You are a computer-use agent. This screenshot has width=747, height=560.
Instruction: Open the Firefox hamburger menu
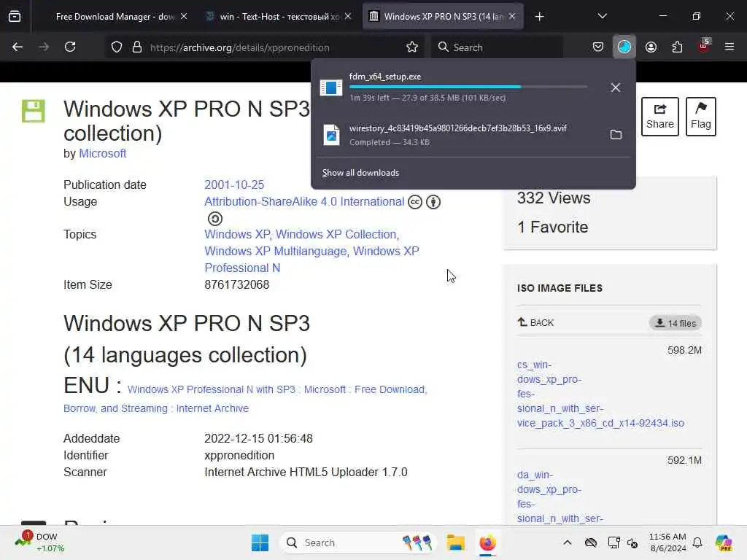729,47
